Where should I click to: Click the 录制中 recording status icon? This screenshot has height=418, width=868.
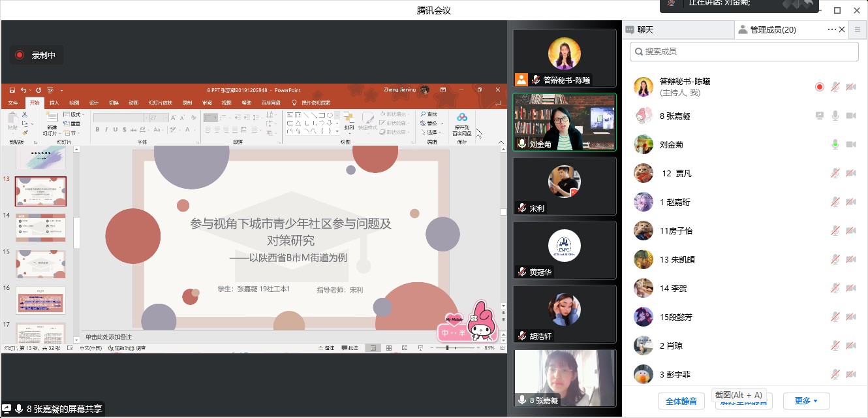20,56
